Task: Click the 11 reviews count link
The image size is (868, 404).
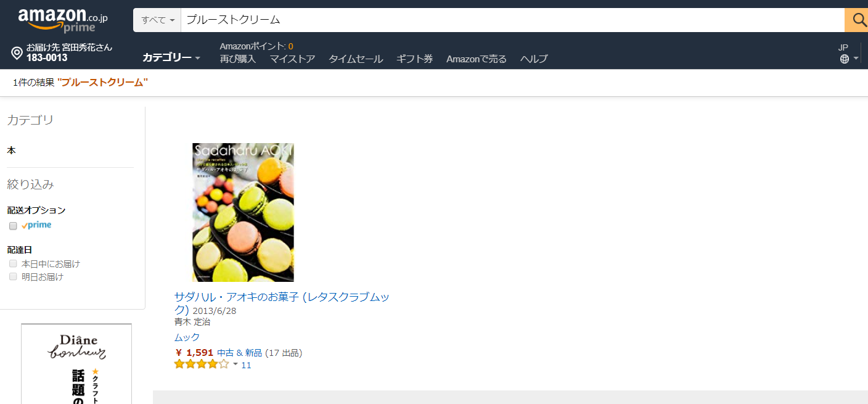Action: pyautogui.click(x=246, y=365)
